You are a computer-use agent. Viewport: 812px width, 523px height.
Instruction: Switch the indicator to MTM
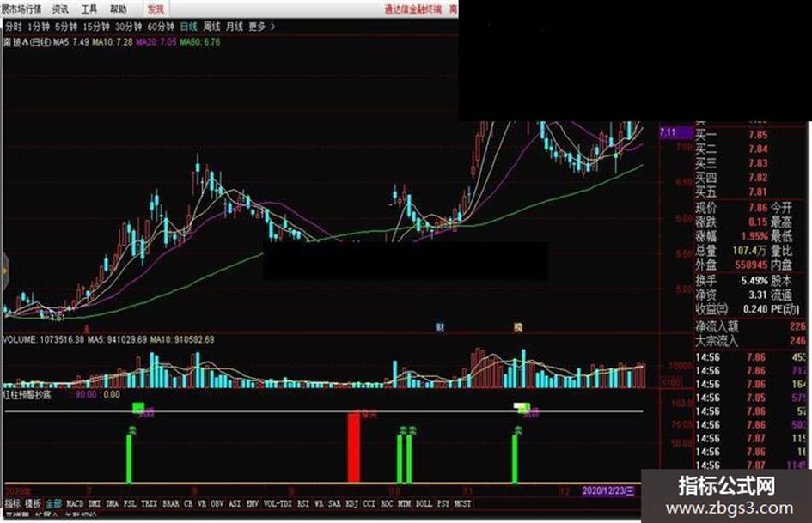tap(405, 503)
